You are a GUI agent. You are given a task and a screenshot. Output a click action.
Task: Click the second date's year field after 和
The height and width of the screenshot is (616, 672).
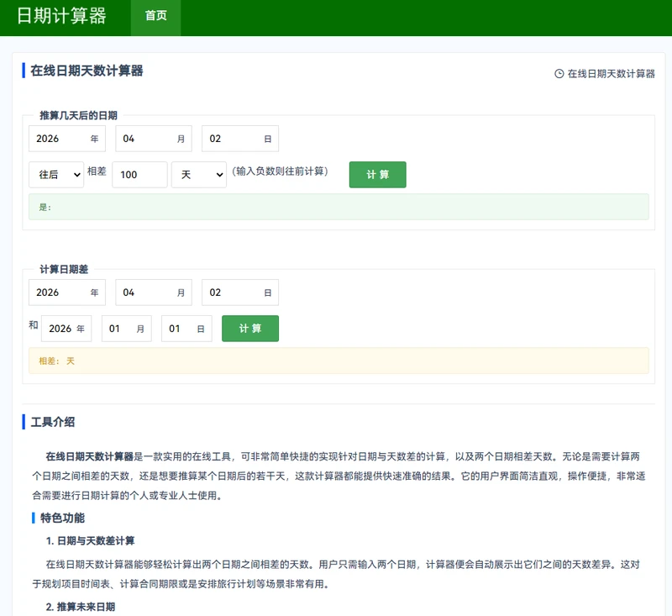62,329
